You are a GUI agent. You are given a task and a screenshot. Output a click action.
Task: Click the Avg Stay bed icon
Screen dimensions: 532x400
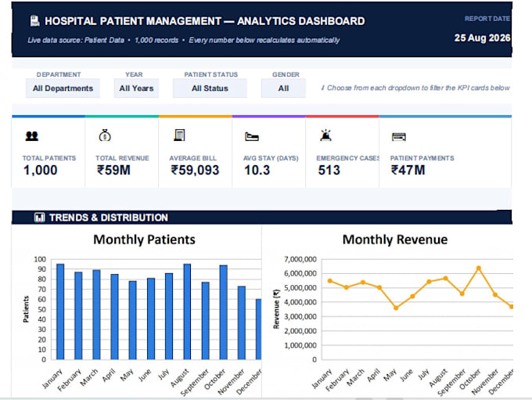[252, 136]
